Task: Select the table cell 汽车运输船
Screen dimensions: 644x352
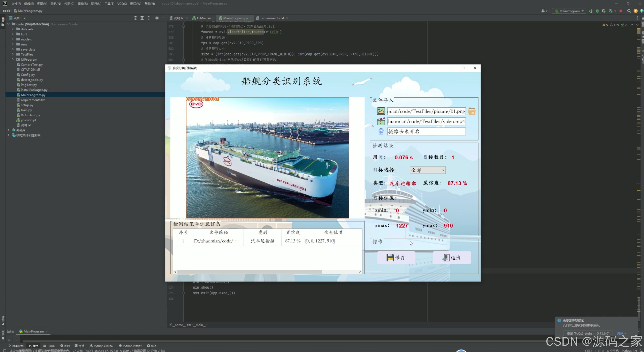Action: coord(262,241)
